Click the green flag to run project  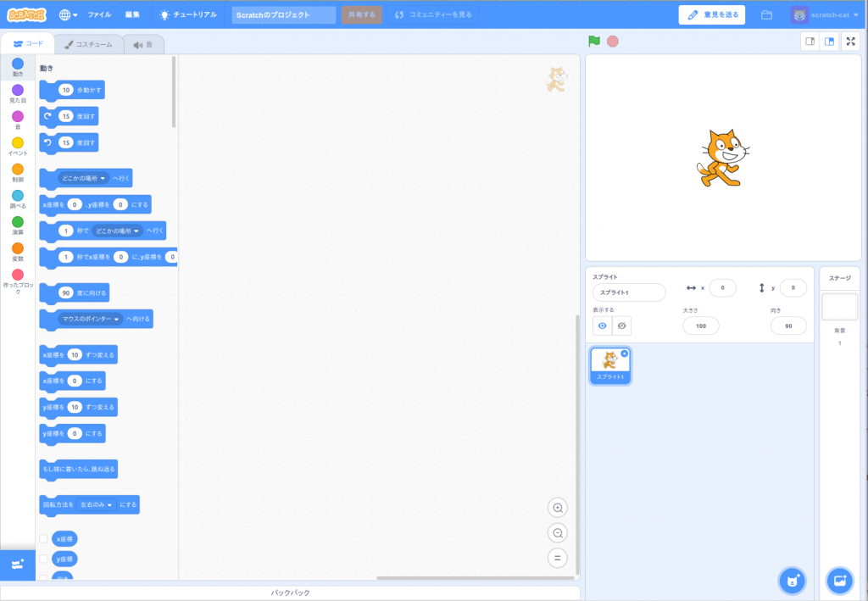[594, 41]
